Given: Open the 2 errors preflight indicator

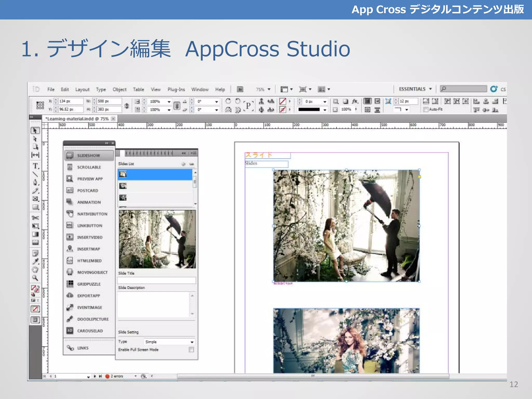Looking at the screenshot, I should click(x=115, y=376).
